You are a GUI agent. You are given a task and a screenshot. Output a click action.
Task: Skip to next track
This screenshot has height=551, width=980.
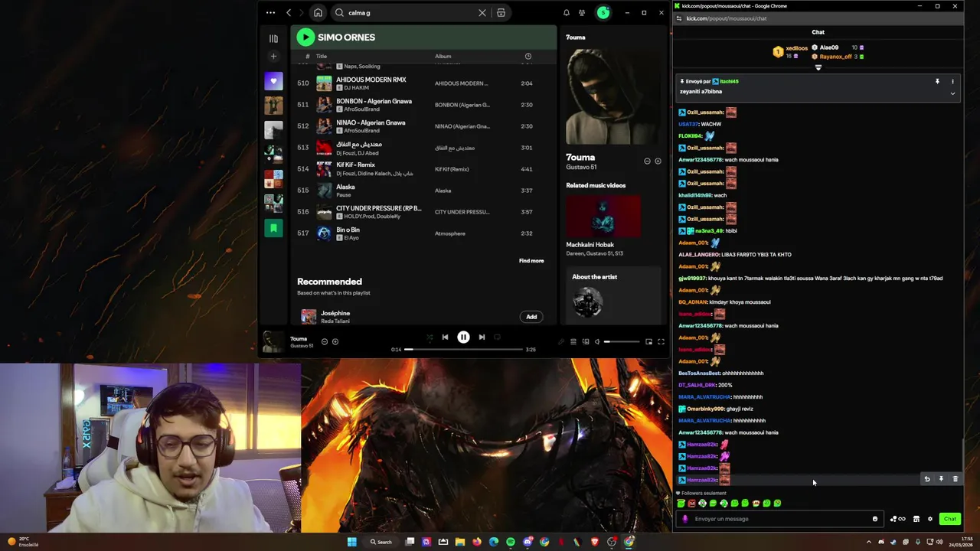482,337
